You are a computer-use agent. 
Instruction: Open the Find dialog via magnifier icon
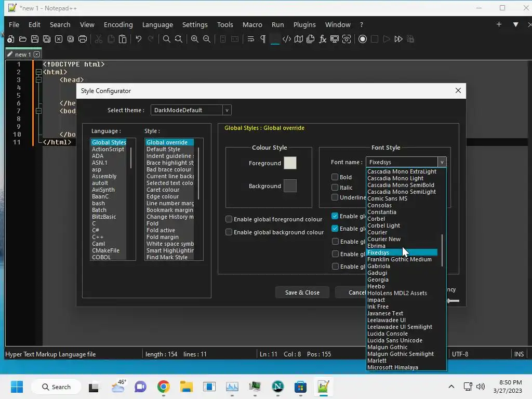coord(166,39)
